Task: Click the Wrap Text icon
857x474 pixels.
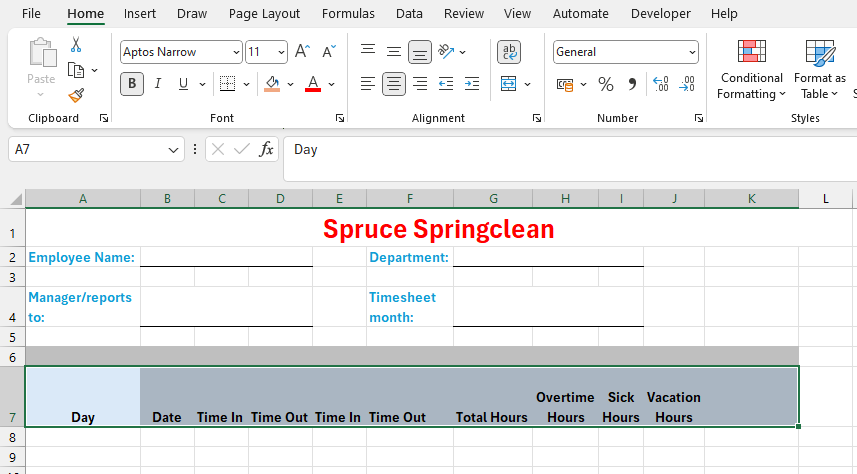Action: [508, 52]
